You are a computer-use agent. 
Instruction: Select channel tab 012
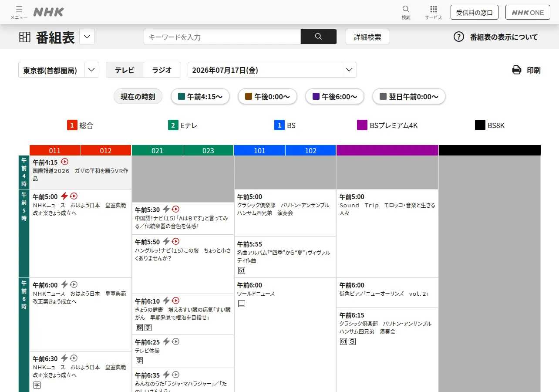[x=106, y=151]
